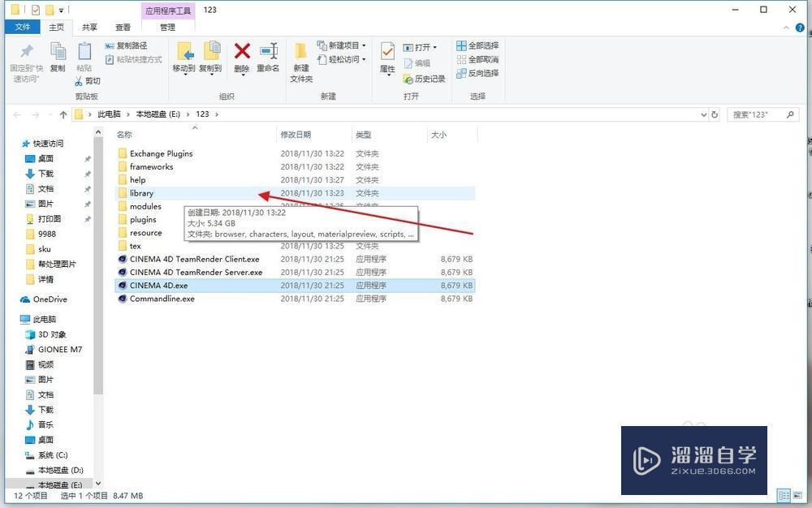Screen dimensions: 812x508
Task: Open the 新建项目 new item dropdown
Action: coord(341,45)
